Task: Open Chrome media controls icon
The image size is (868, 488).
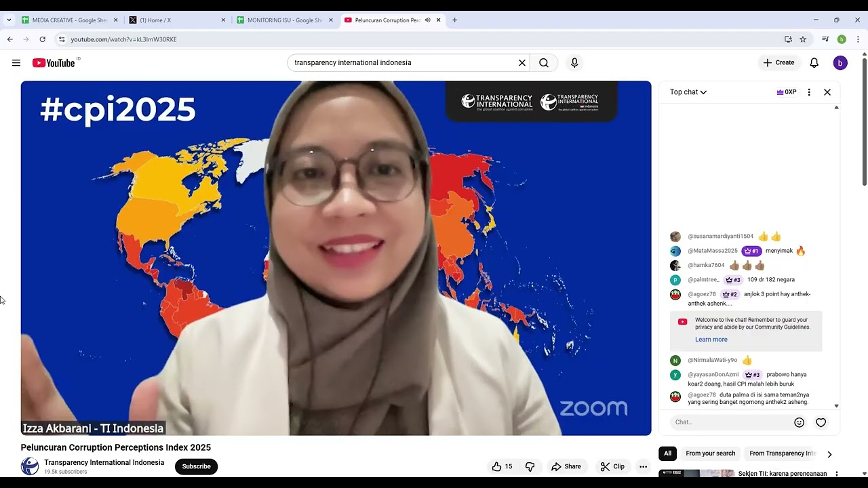Action: (825, 39)
